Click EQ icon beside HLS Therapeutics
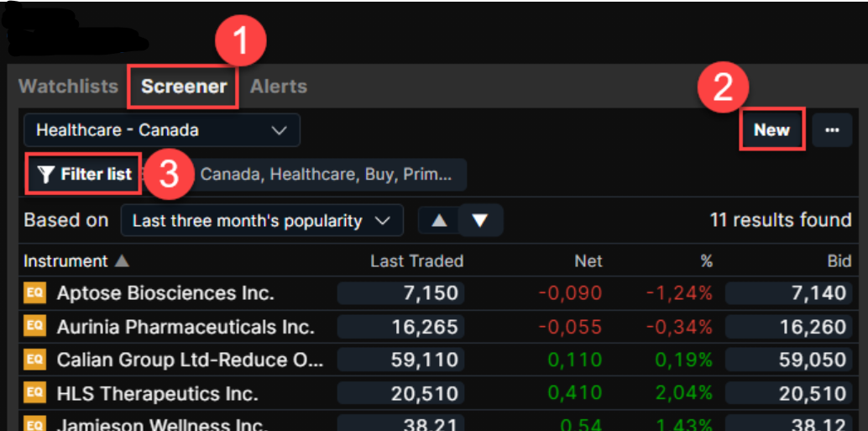 pyautogui.click(x=34, y=393)
